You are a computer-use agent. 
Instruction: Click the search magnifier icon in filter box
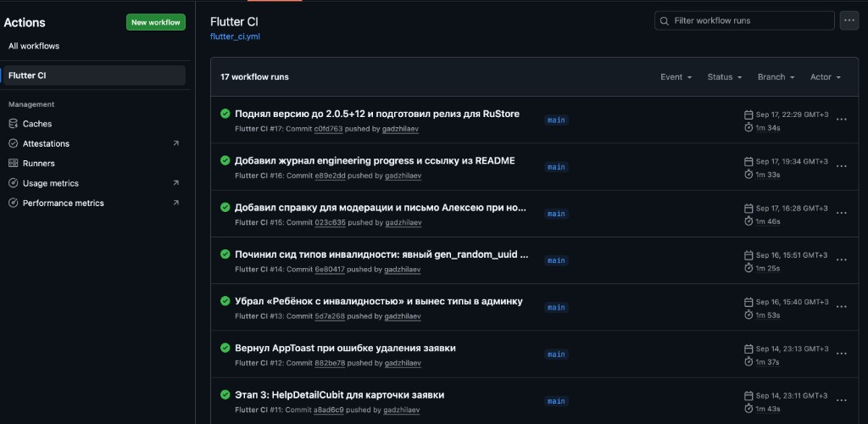(x=665, y=20)
